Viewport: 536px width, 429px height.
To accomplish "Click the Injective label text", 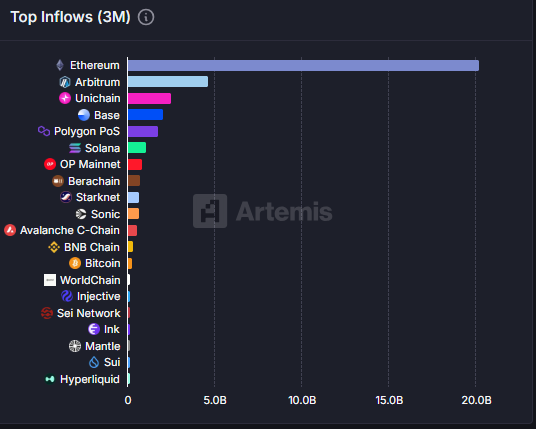I will point(98,296).
